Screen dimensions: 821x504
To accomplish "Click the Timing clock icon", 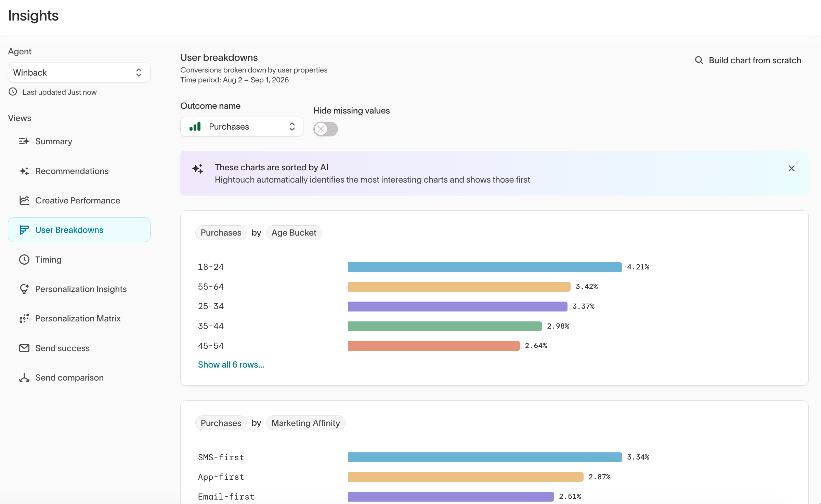I will pyautogui.click(x=24, y=260).
